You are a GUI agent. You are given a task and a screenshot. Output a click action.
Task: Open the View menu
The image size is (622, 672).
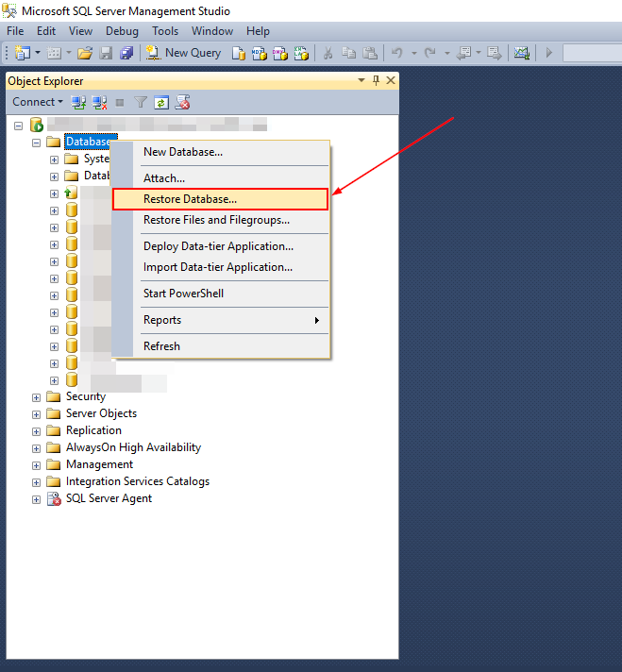[80, 31]
